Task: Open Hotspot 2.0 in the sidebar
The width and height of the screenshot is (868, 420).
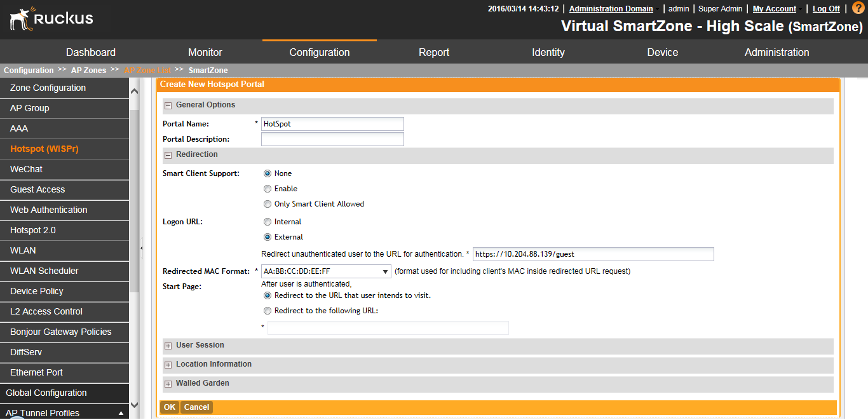Action: coord(64,231)
